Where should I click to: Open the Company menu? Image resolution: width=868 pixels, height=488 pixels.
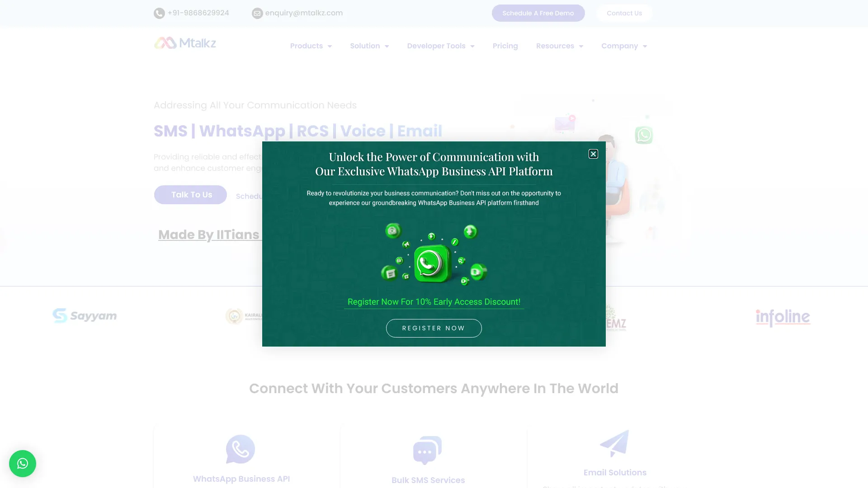[624, 46]
